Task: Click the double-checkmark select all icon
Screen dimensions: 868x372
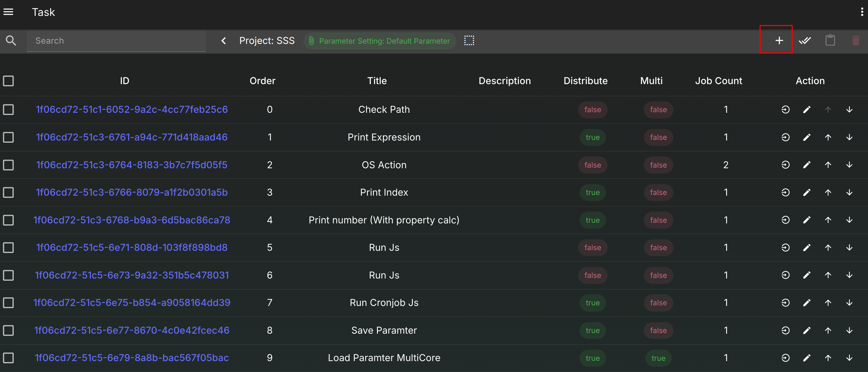Action: (805, 41)
